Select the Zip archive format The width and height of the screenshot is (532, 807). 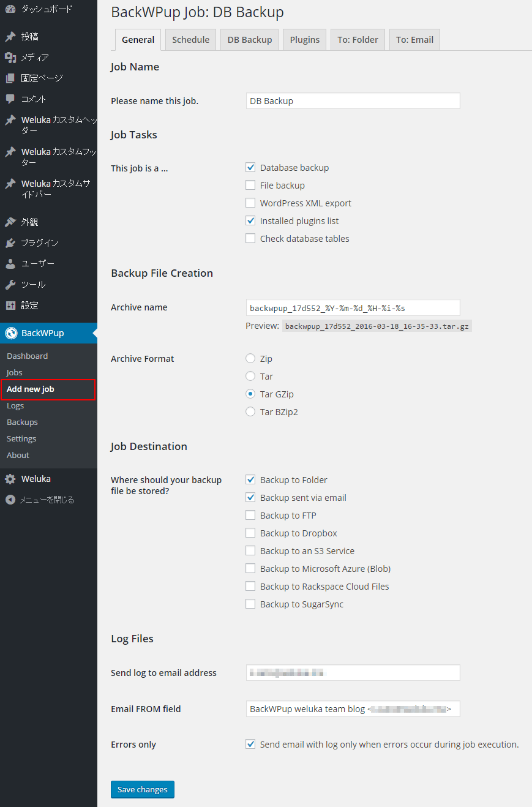(x=250, y=358)
